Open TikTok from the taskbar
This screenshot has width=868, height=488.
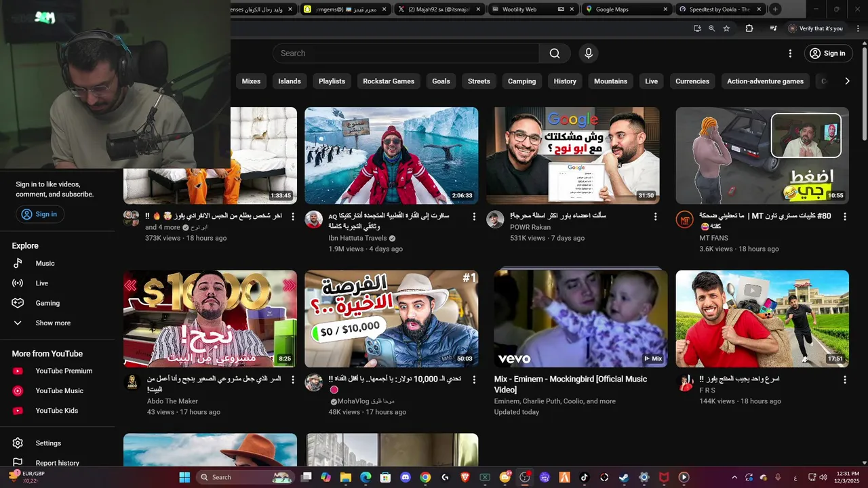coord(584,477)
